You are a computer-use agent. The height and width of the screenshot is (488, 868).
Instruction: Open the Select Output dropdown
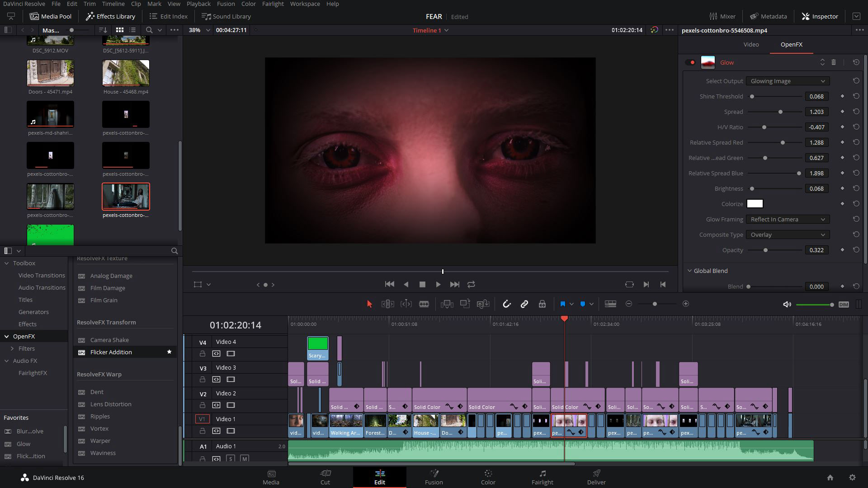pyautogui.click(x=787, y=81)
